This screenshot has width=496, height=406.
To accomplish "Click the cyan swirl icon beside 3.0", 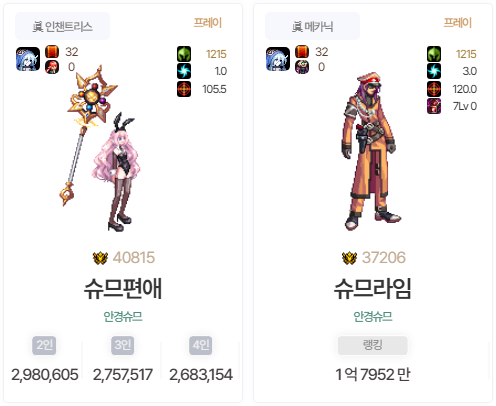I will coord(434,71).
